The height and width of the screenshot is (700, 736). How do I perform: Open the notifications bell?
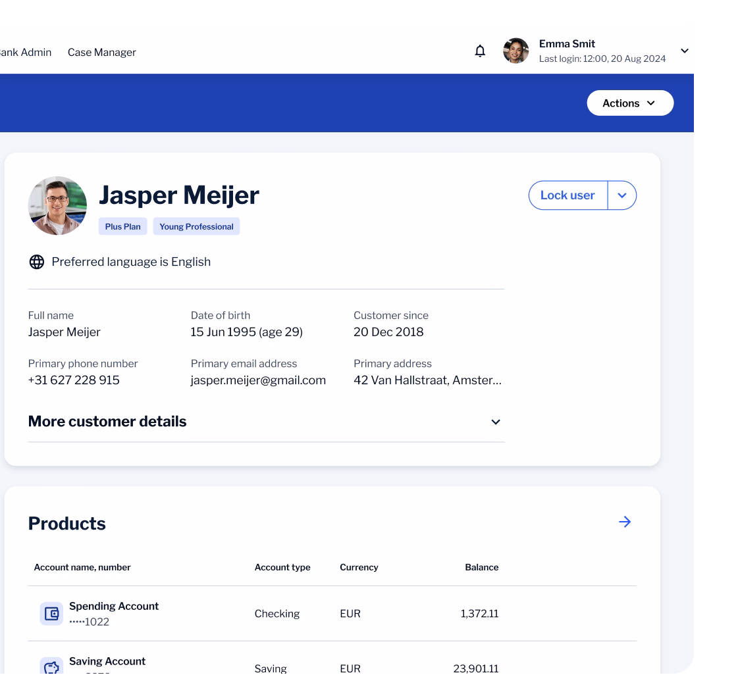(x=480, y=51)
